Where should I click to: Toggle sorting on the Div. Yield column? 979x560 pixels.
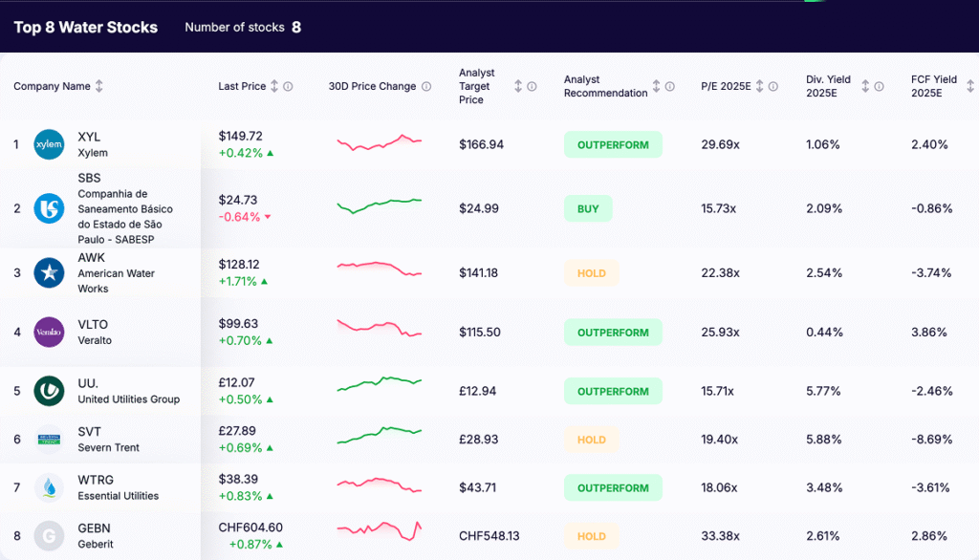click(x=867, y=86)
